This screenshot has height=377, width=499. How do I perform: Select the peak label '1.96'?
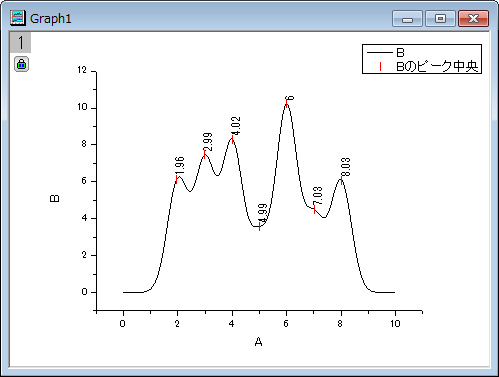click(x=179, y=165)
